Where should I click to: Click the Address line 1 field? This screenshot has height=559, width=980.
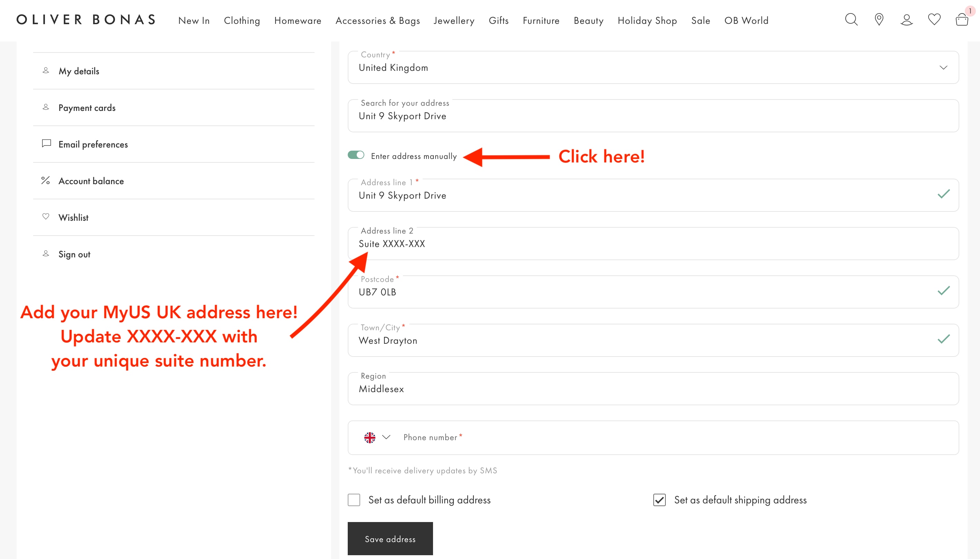pos(653,196)
